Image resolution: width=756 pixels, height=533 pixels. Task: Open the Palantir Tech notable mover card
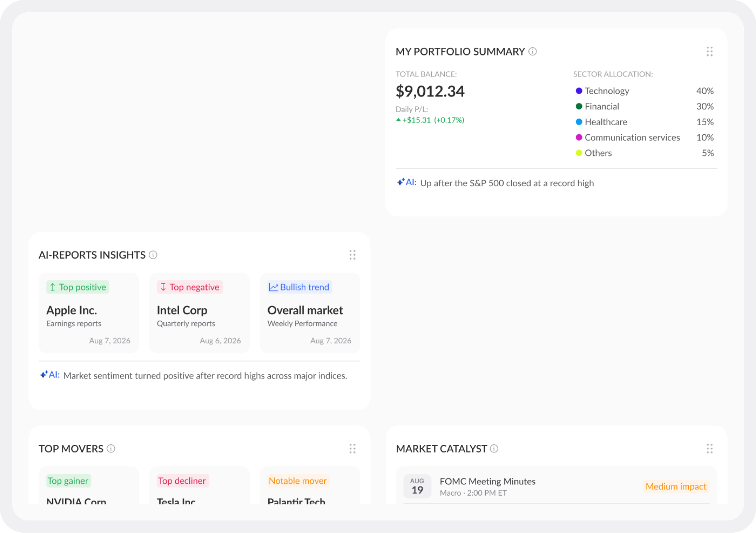(x=310, y=485)
